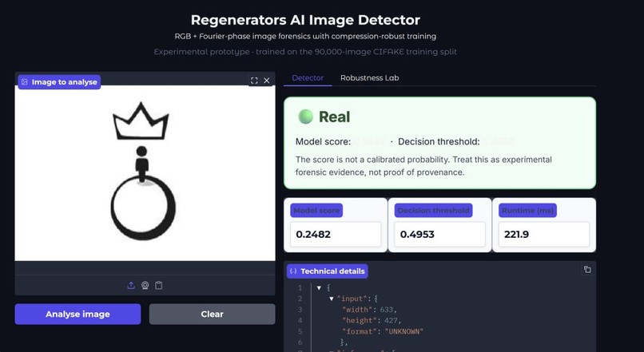Screen dimensions: 644x352
Task: Click the Decision threshold field 0.4953
Action: [x=440, y=234]
